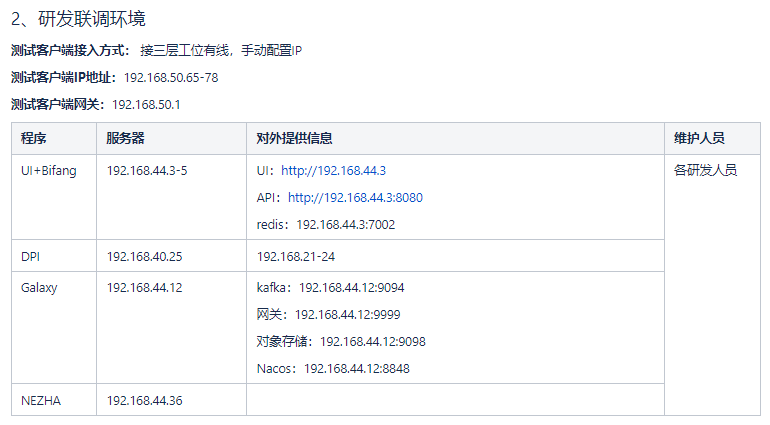
Task: Select the NEZHA program cell
Action: pos(42,401)
